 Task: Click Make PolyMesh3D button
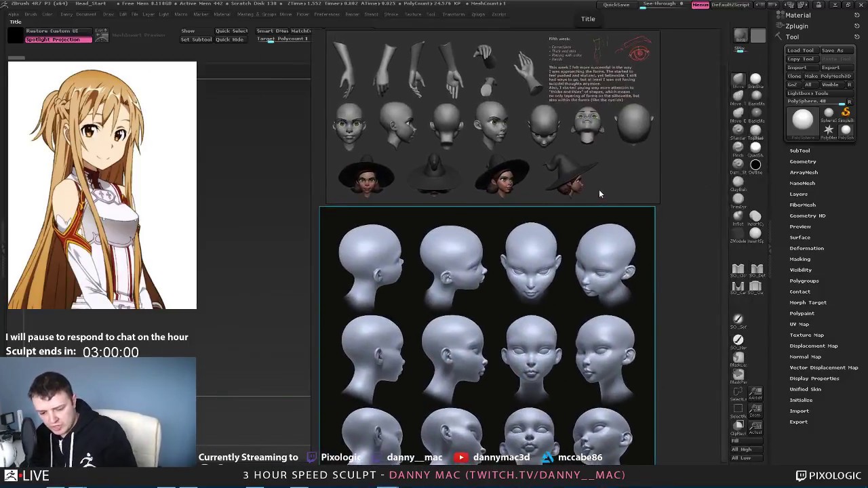828,76
